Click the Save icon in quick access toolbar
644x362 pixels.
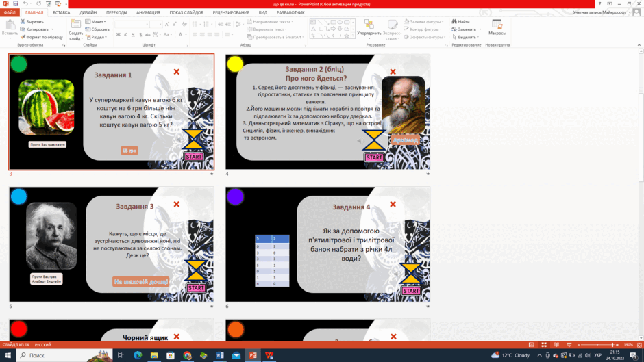pos(16,3)
